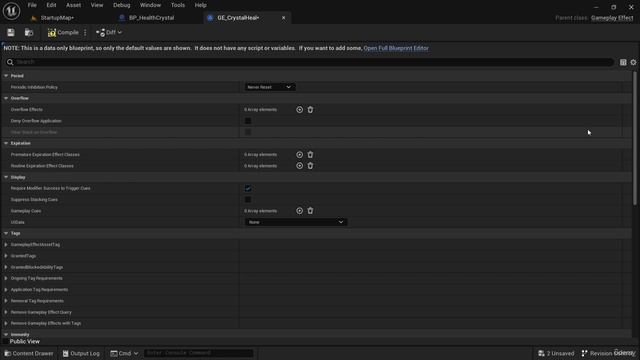
Task: Click the details panel vertical scrollbar
Action: [x=635, y=139]
